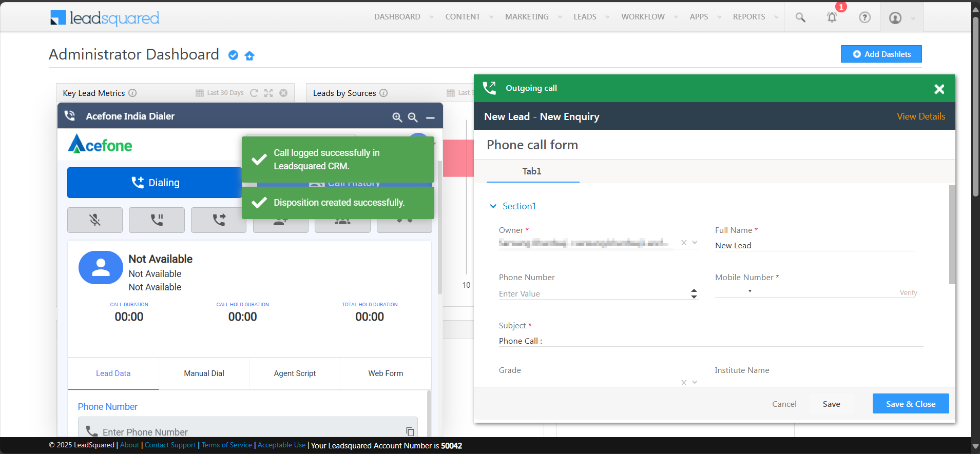980x454 pixels.
Task: Open the Owner dropdown arrow
Action: click(695, 242)
